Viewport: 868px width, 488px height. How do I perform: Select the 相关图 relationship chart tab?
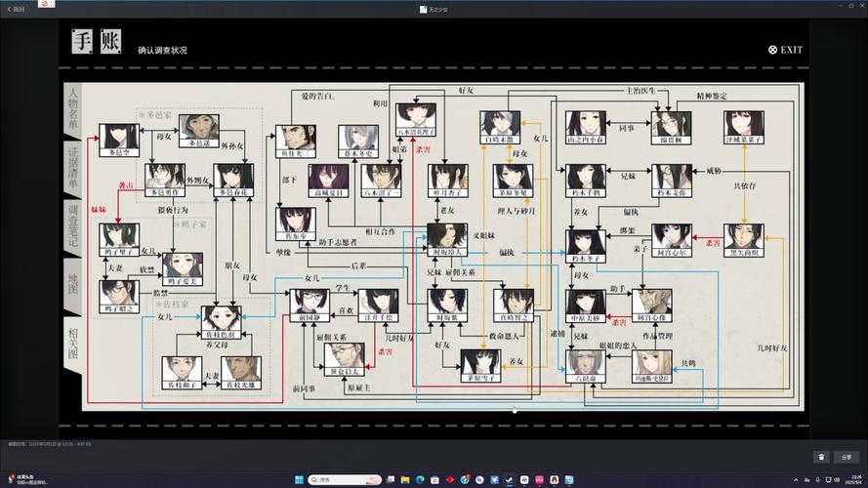tap(72, 344)
